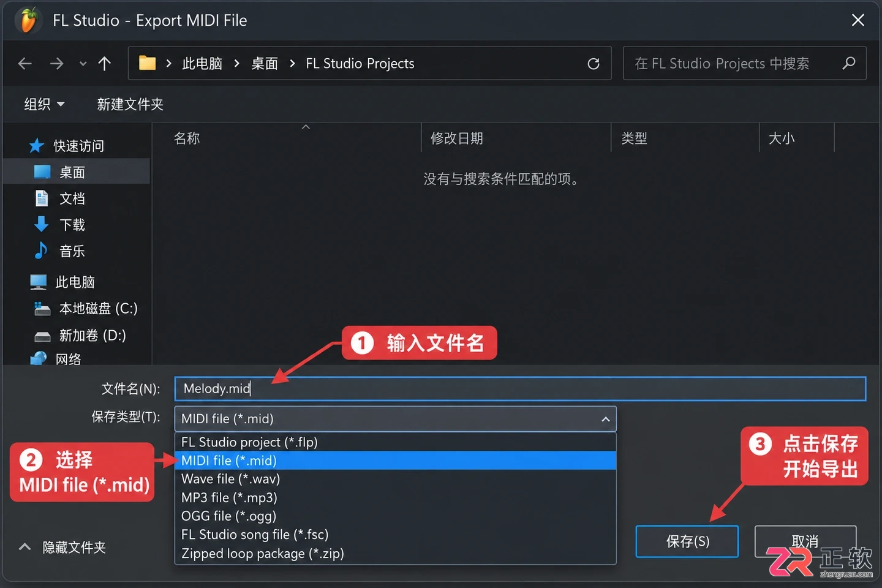882x588 pixels.
Task: Open 新加卷 (D:) drive
Action: click(92, 335)
